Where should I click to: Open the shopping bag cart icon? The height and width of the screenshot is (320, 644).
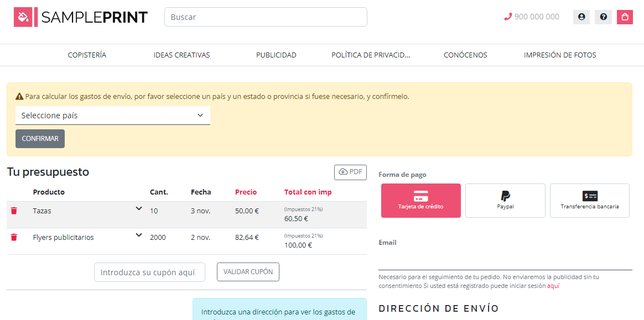pos(625,17)
